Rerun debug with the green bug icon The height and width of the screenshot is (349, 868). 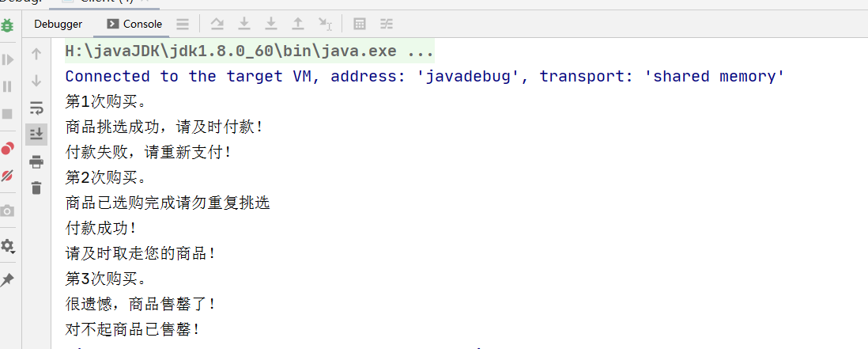[x=7, y=25]
